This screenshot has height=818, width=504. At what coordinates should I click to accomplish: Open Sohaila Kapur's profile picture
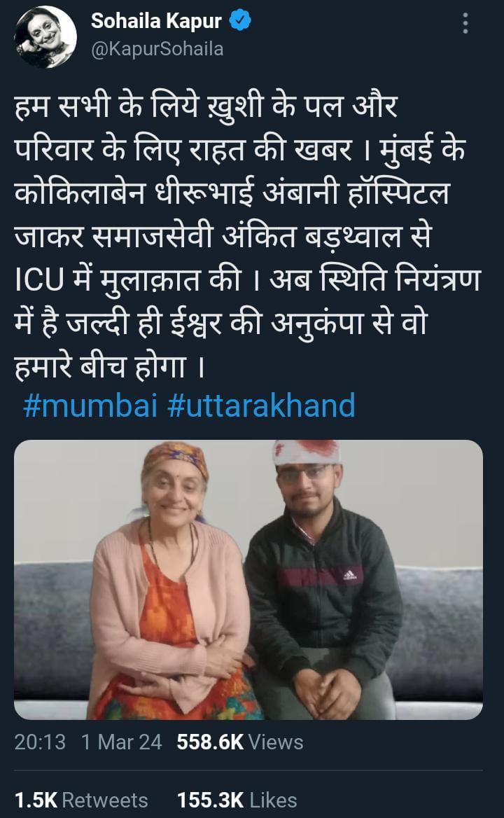[45, 37]
